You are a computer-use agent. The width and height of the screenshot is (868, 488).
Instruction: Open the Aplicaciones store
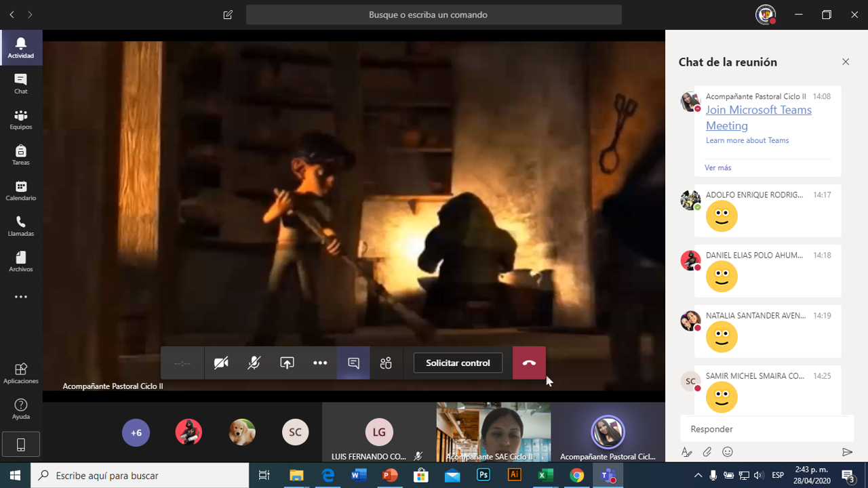coord(21,373)
